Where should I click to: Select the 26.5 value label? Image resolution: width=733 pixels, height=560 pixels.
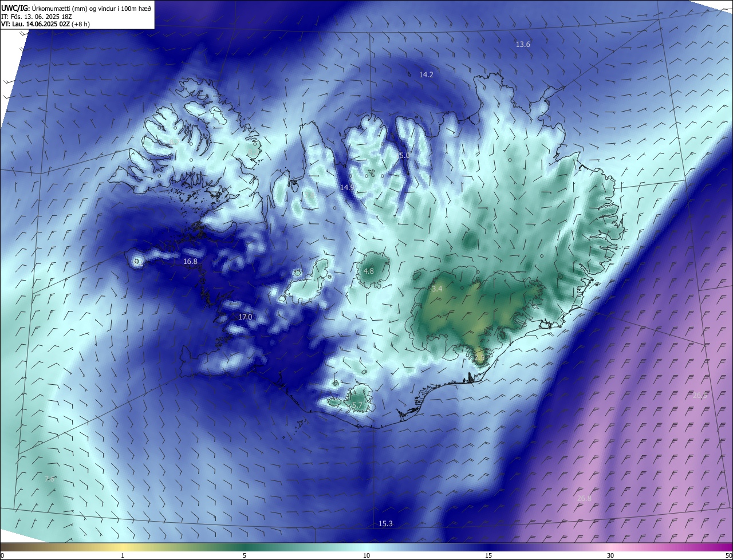[700, 396]
